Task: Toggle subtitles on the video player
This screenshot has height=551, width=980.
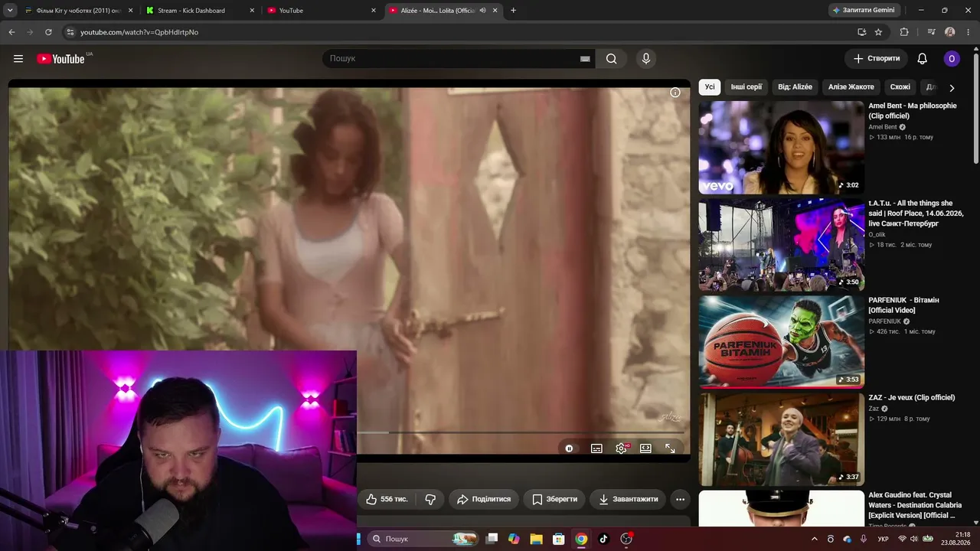Action: click(x=596, y=448)
